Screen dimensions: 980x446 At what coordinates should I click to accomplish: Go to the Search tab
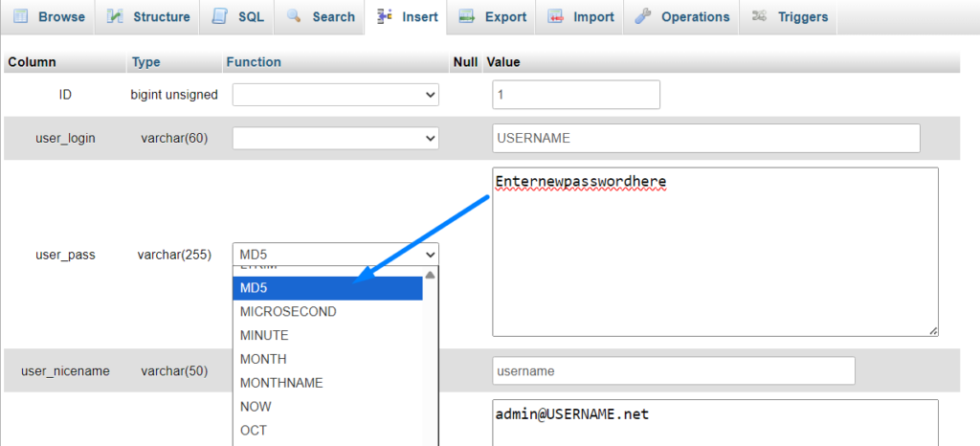320,17
